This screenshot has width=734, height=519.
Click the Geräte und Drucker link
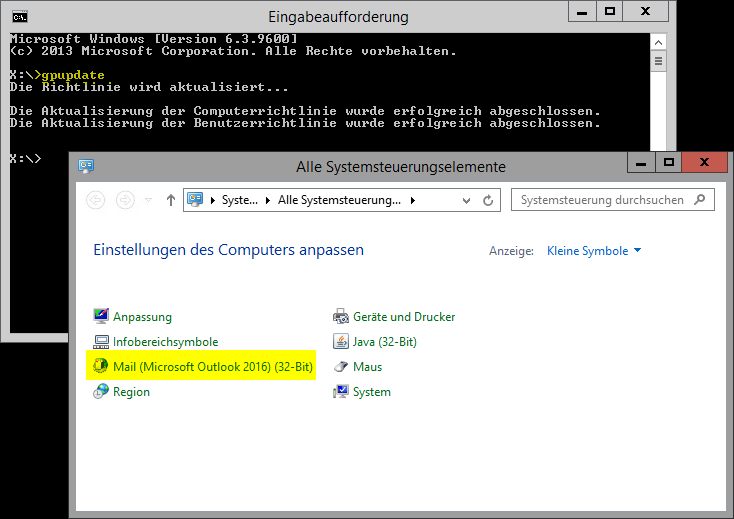[404, 317]
